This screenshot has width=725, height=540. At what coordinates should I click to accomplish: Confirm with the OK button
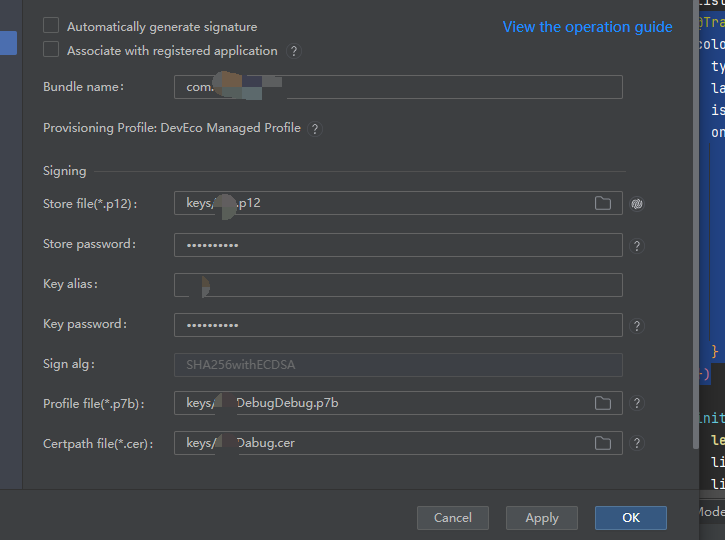click(x=630, y=517)
